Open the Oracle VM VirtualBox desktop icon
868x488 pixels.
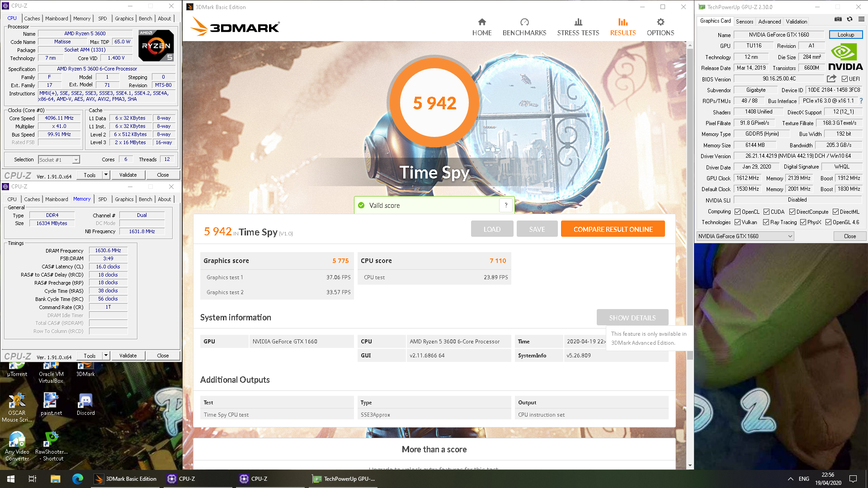[51, 373]
